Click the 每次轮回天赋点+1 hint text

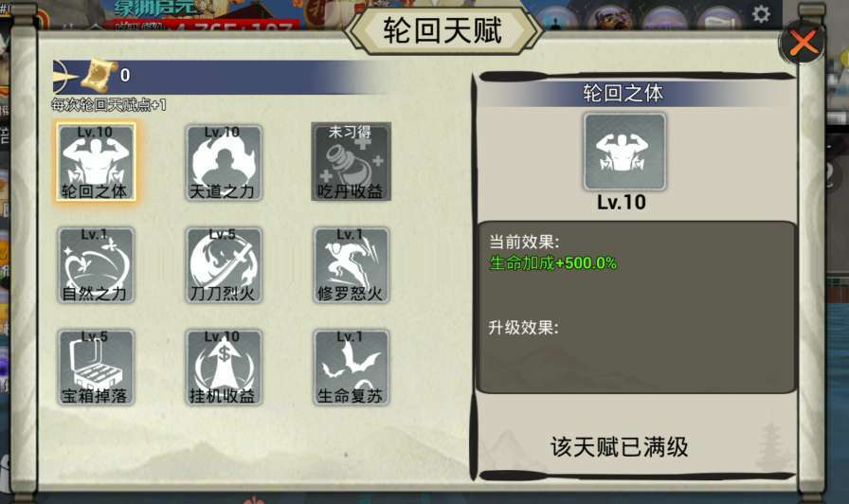coord(109,104)
